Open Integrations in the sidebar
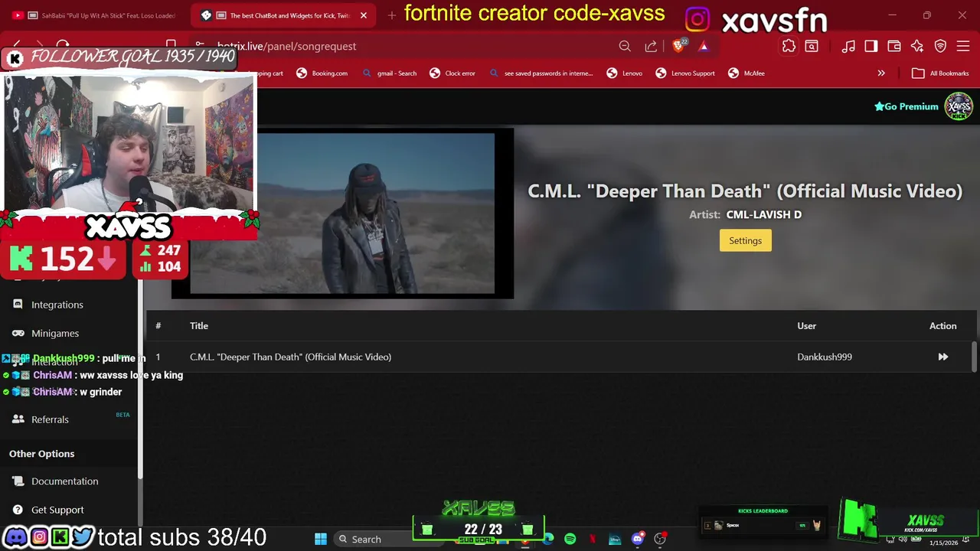980x551 pixels. [x=57, y=305]
